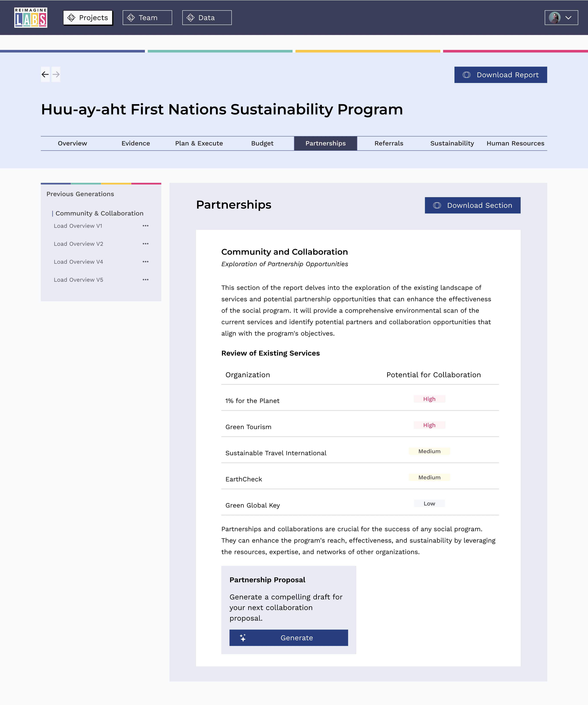Click the Reimagine Labs logo

coord(30,17)
